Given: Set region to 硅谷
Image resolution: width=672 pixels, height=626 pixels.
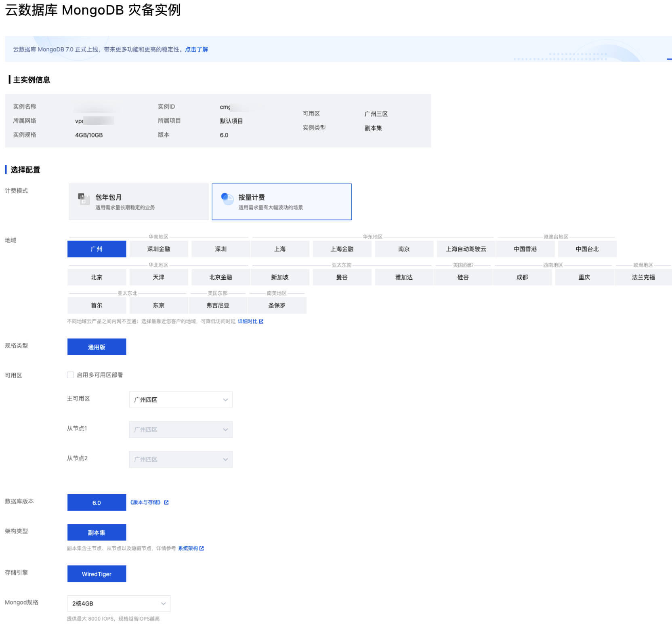Looking at the screenshot, I should (463, 277).
